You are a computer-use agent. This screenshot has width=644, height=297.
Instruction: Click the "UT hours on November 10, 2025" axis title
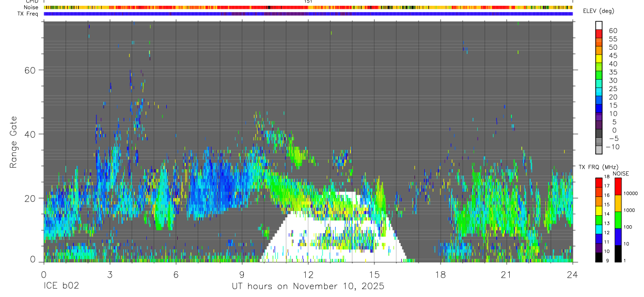(x=308, y=287)
